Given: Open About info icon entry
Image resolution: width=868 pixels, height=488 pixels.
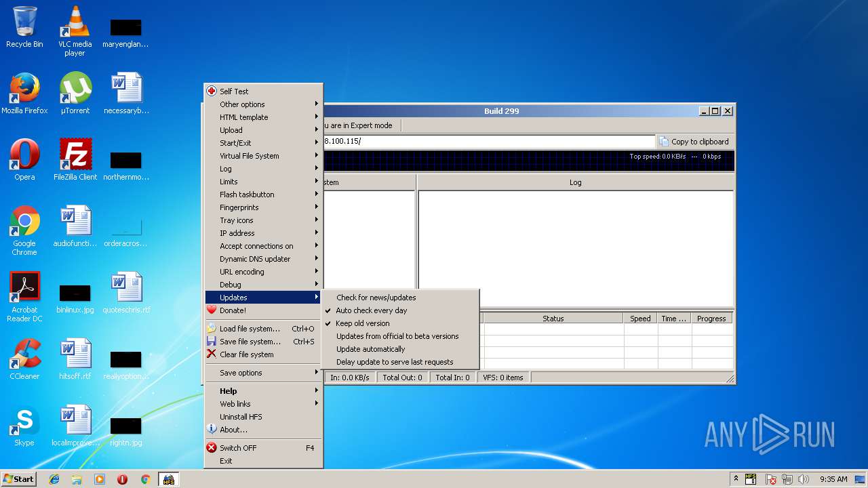Looking at the screenshot, I should coord(264,430).
